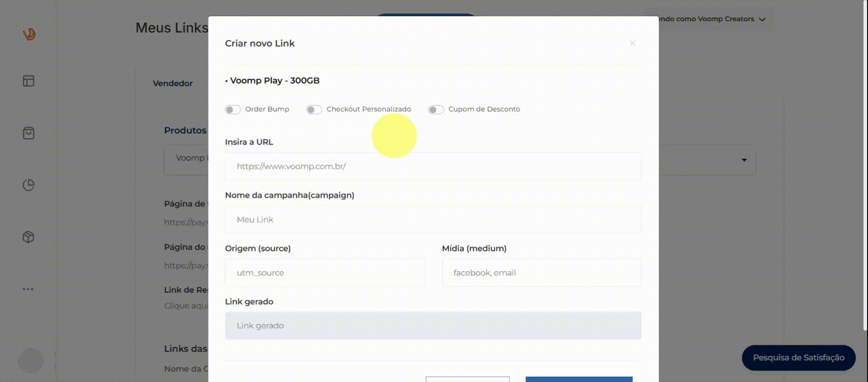The width and height of the screenshot is (868, 382).
Task: Toggle the Order Bump switch
Action: [233, 110]
